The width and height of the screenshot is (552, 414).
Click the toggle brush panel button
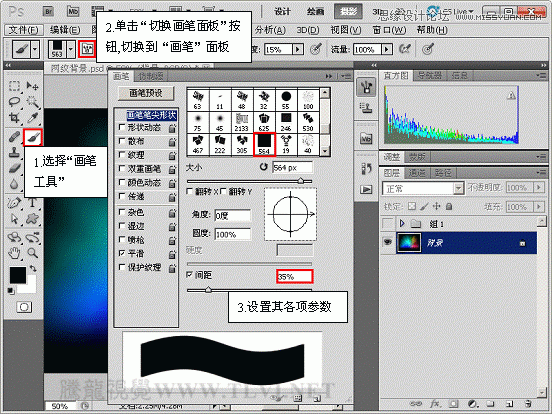pos(87,49)
